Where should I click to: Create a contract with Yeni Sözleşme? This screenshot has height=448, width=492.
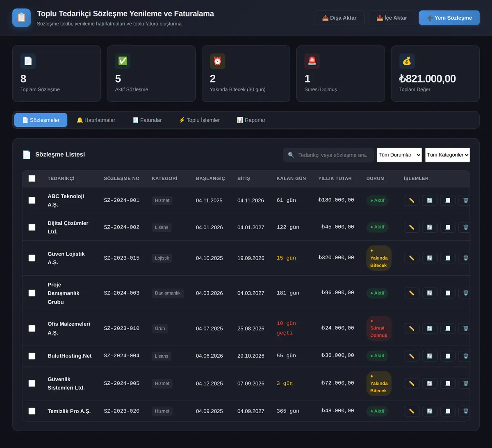click(x=449, y=18)
